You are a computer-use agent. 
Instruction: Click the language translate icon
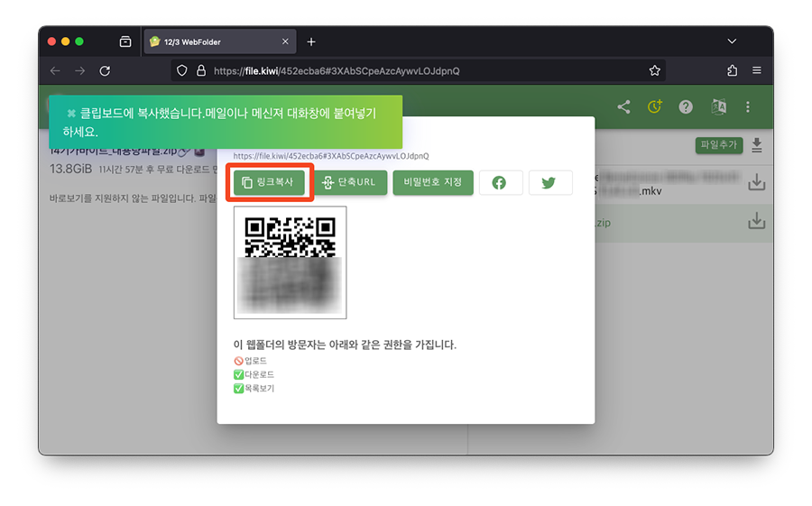point(718,107)
